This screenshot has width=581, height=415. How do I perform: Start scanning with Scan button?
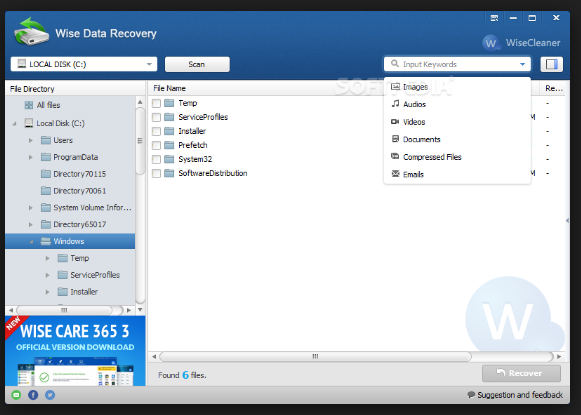click(197, 64)
